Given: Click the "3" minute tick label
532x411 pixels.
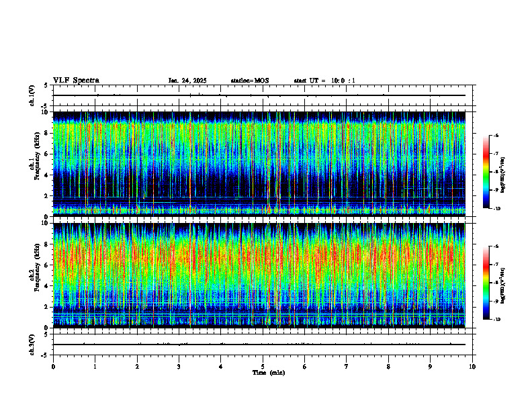Looking at the screenshot, I should [x=179, y=367].
